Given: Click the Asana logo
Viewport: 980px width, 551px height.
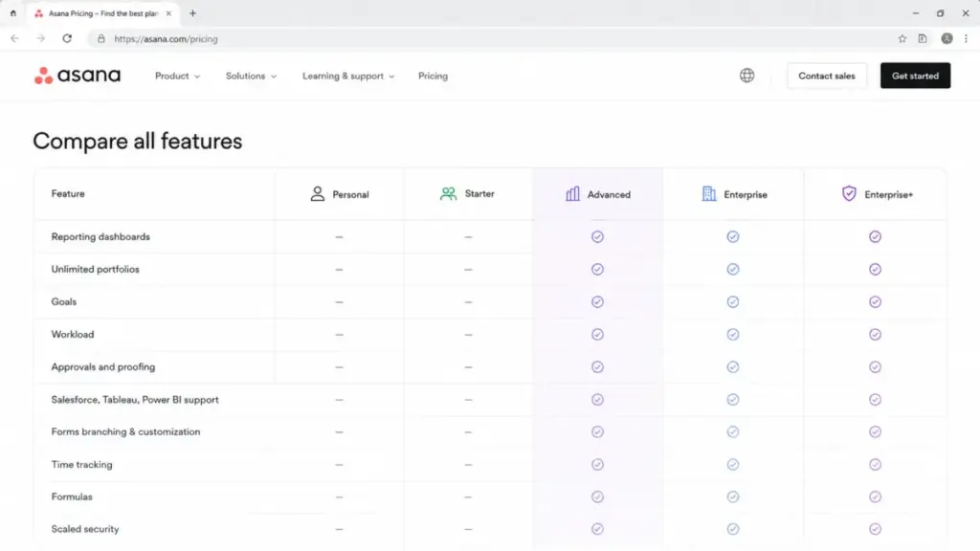Looking at the screenshot, I should (x=77, y=76).
